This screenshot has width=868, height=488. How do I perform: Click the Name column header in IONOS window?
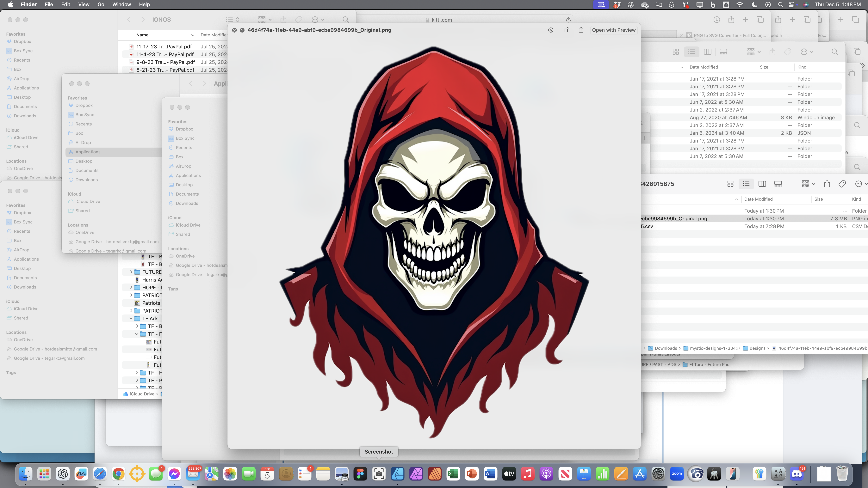click(142, 35)
